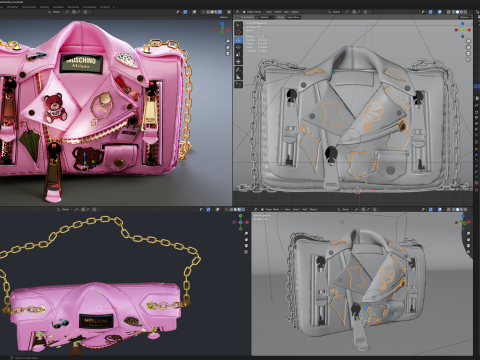Click camera view icon in gray toolbar viewport
480x360 pixels.
(468, 53)
